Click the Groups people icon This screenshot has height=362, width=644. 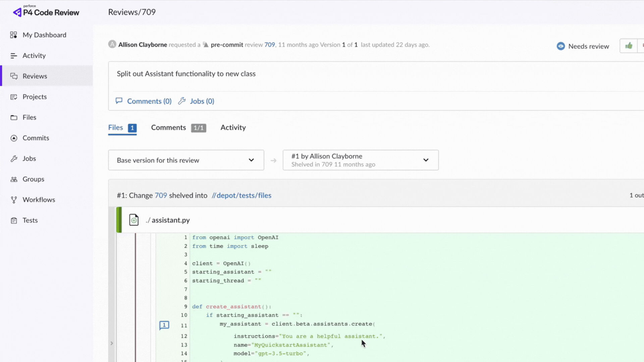click(14, 179)
